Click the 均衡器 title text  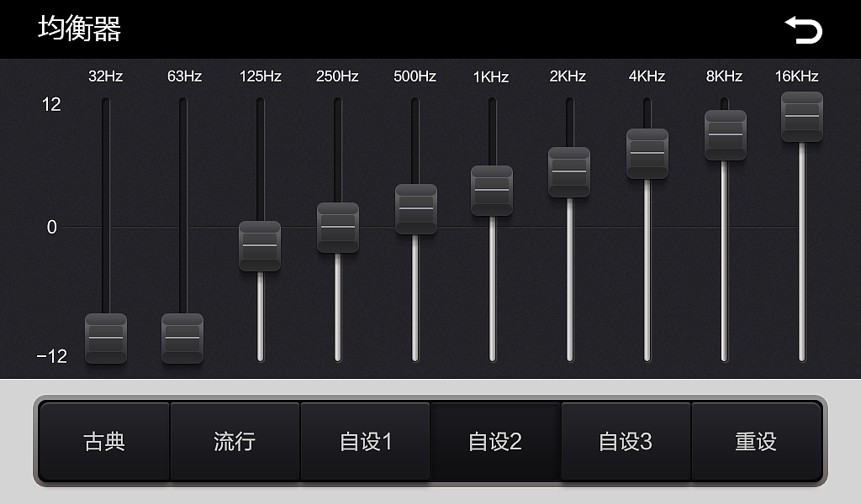[x=80, y=29]
